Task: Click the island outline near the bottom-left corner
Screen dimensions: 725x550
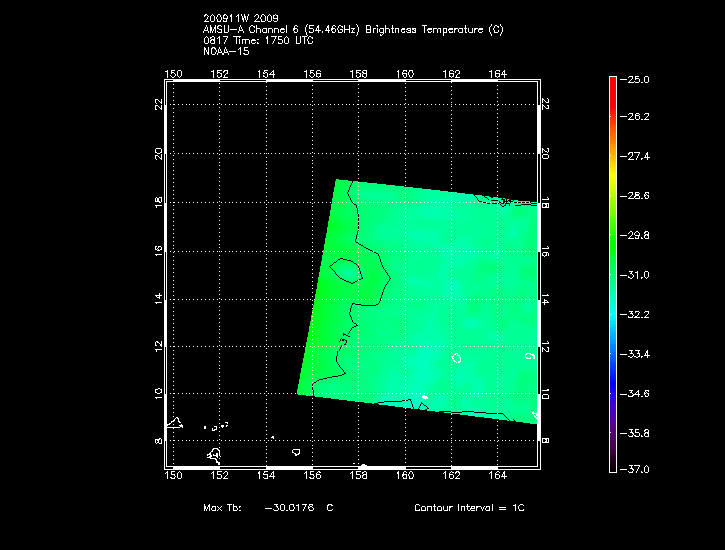Action: point(215,454)
